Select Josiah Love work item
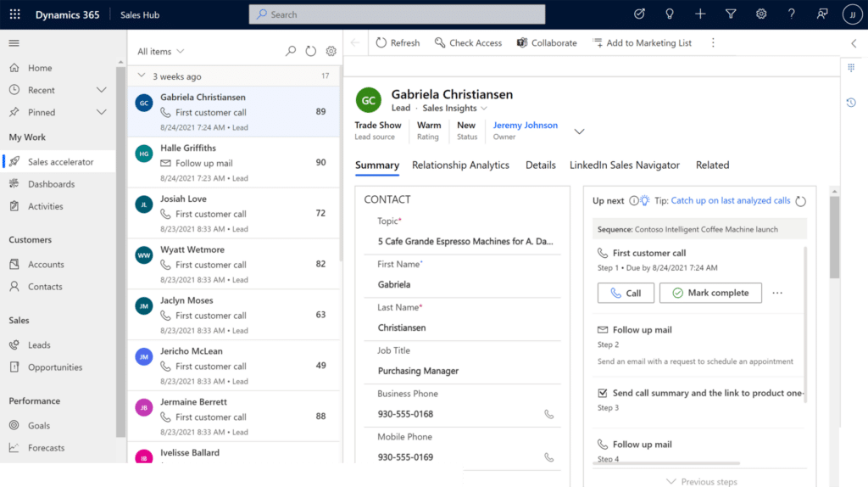This screenshot has width=868, height=487. pos(234,213)
